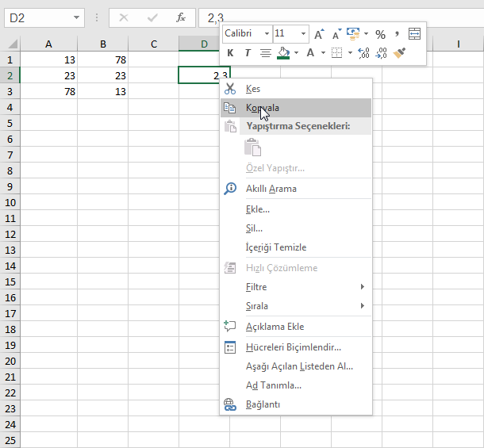Click the formula bar cancel X icon
Screen dimensions: 484x448
[x=124, y=18]
